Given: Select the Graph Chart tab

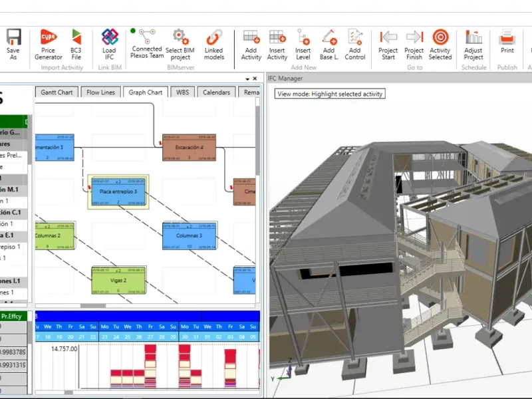Looking at the screenshot, I should pos(146,92).
